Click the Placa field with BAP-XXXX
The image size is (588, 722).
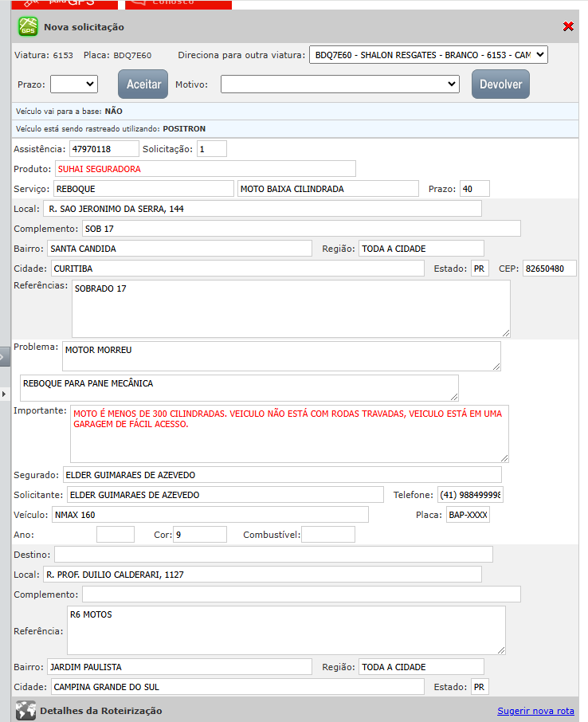click(x=468, y=515)
